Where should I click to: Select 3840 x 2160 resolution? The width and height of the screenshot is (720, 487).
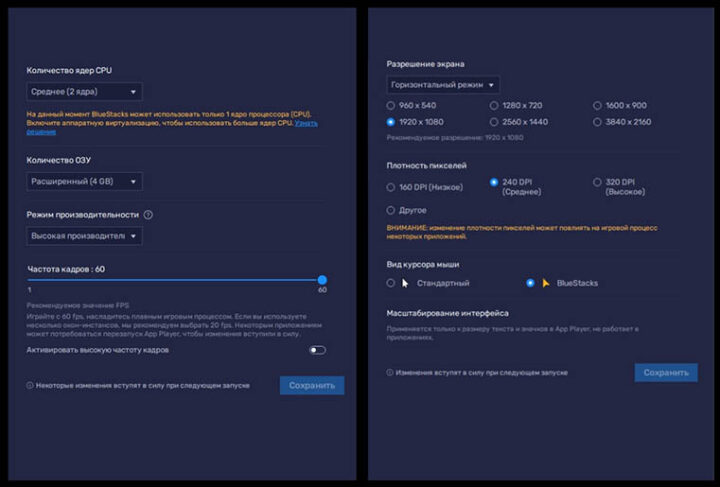click(598, 121)
